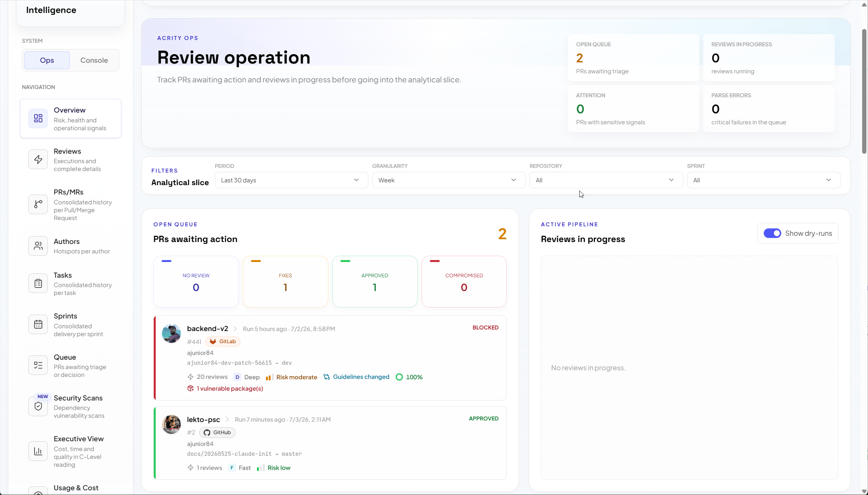The height and width of the screenshot is (495, 868).
Task: Filter by the Compromised card
Action: point(464,282)
